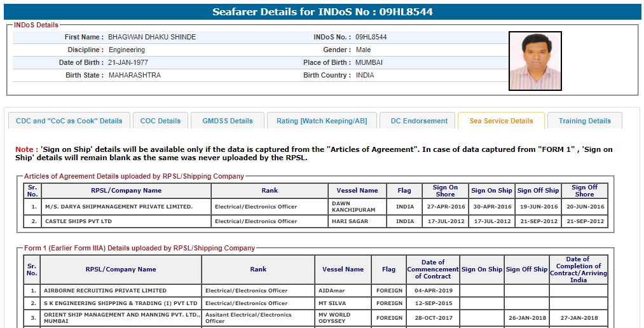Click the seafarer's photo thumbnail
The height and width of the screenshot is (328, 644).
(535, 61)
